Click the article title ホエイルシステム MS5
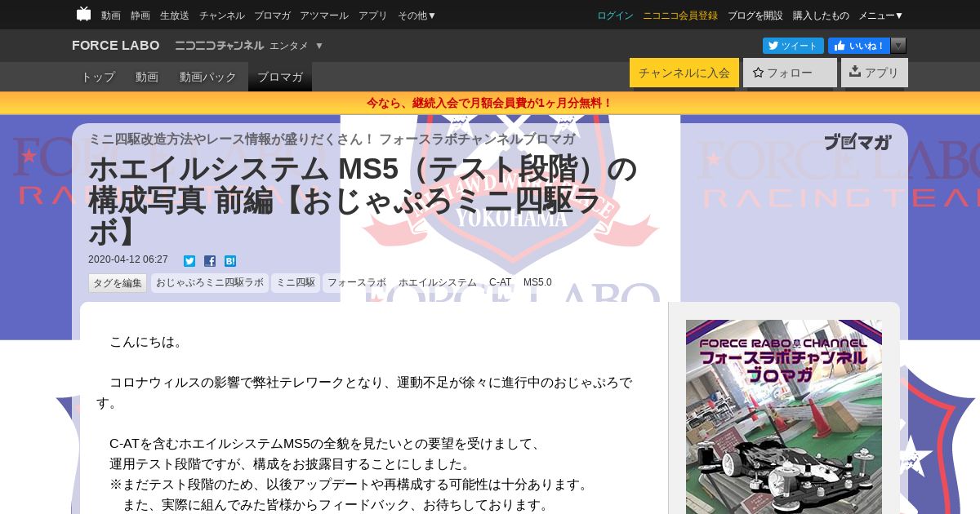 (x=363, y=201)
